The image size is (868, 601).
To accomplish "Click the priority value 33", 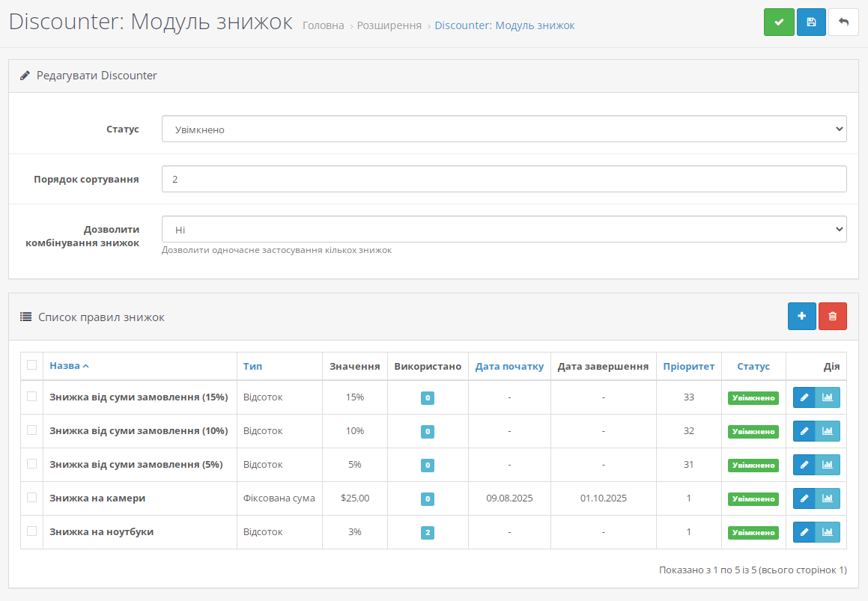I will [x=689, y=397].
